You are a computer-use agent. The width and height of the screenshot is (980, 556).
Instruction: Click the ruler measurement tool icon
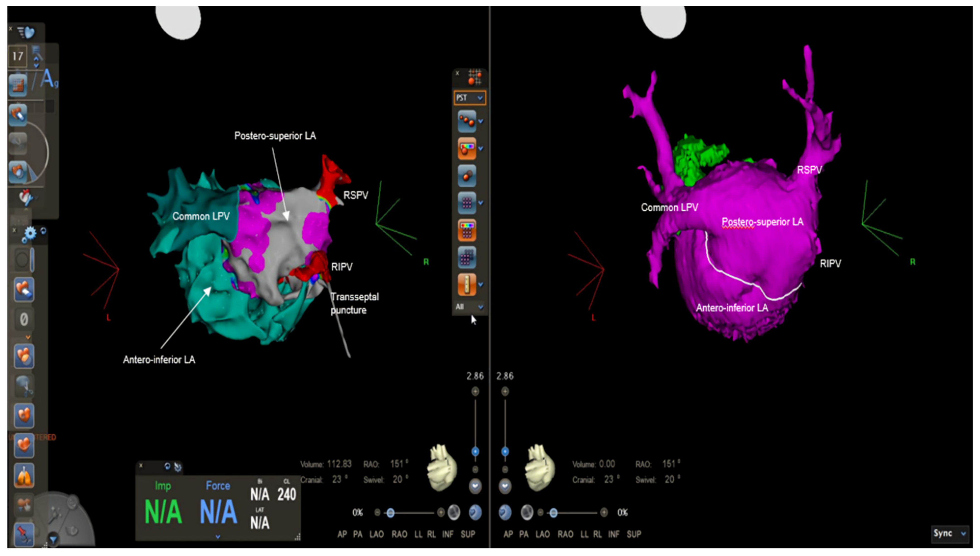pos(467,285)
